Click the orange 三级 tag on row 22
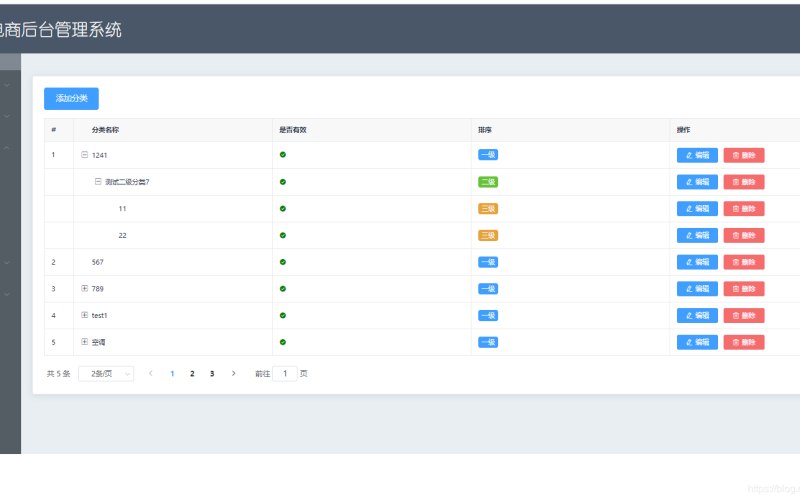 click(488, 235)
